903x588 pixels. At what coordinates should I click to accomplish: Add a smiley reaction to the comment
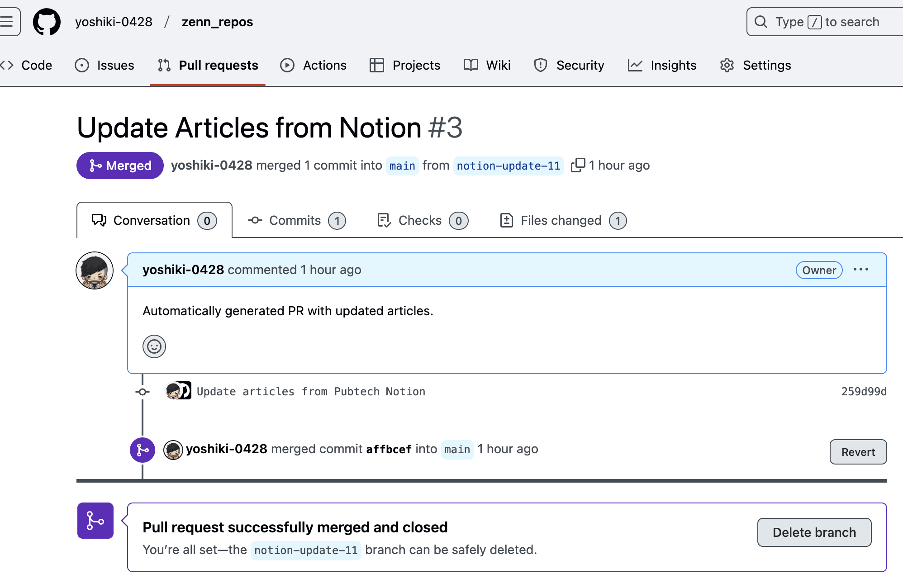tap(154, 346)
